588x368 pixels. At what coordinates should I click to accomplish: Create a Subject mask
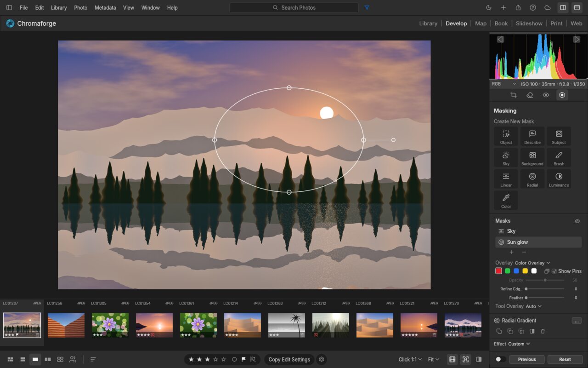coord(559,137)
